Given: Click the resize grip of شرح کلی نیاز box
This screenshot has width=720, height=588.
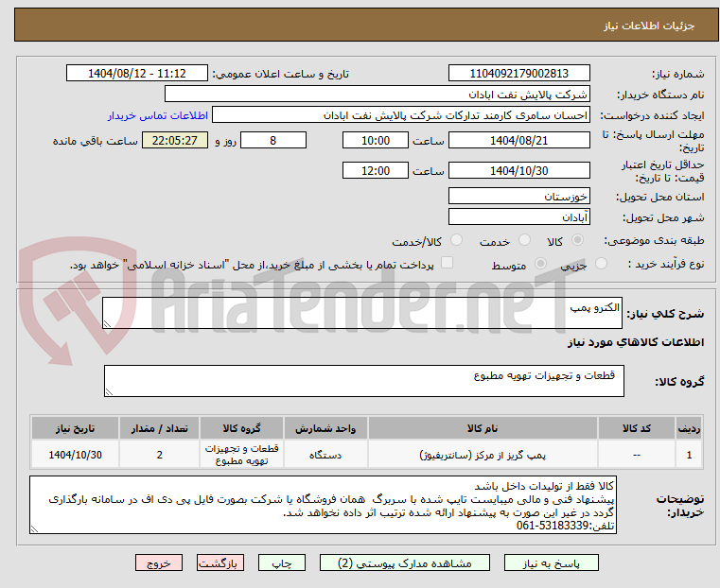Looking at the screenshot, I should click(x=107, y=324).
